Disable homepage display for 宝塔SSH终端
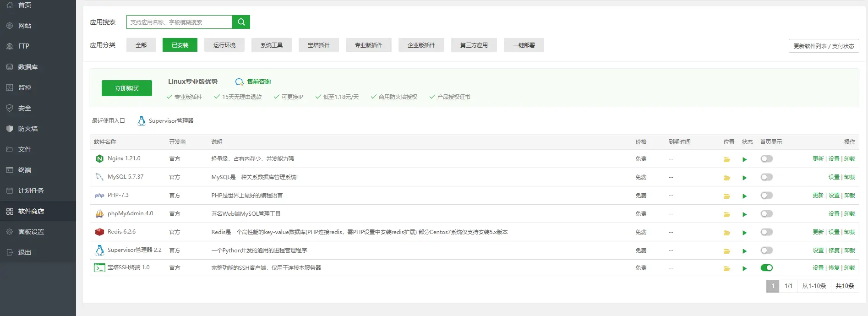The image size is (868, 316). coord(767,267)
